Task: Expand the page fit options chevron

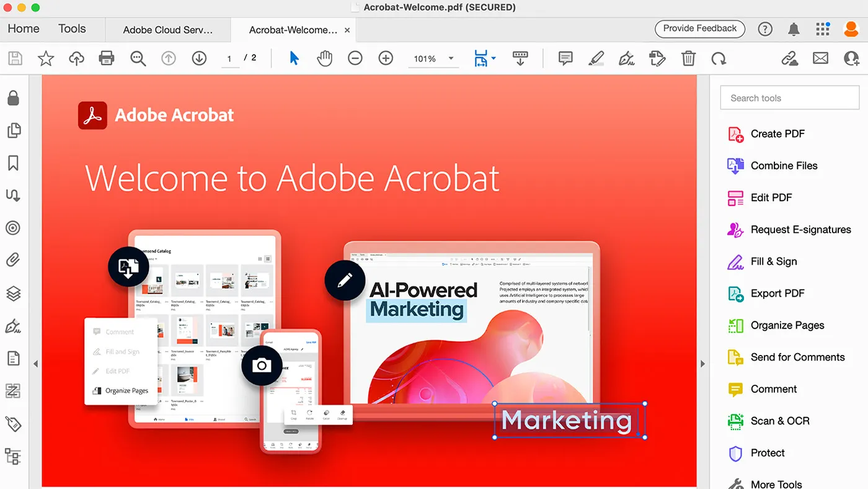Action: point(493,58)
